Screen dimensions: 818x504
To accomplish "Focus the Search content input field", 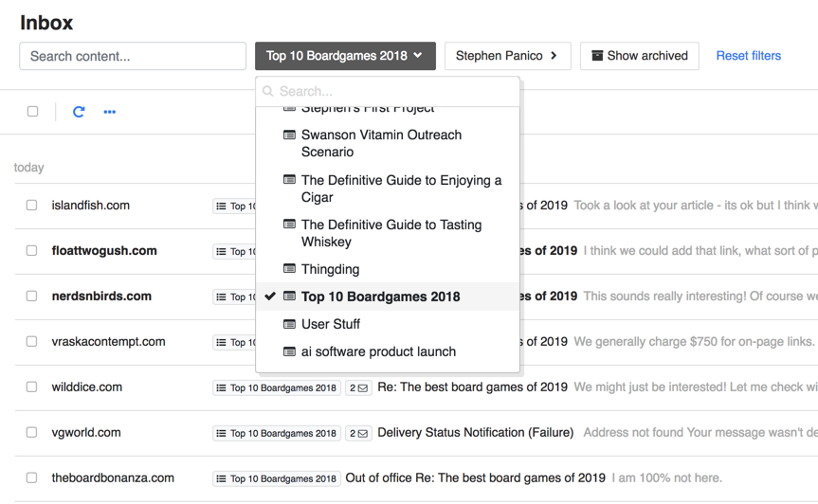I will click(133, 56).
